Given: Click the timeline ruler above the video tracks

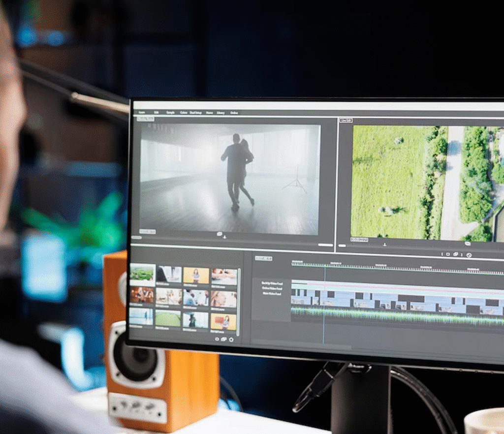Looking at the screenshot, I should pos(394,267).
